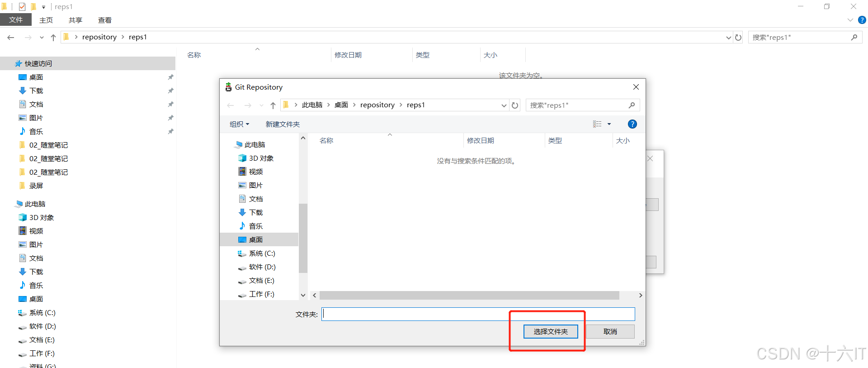This screenshot has height=368, width=868.
Task: Open 文件 menu in Explorer window
Action: (x=16, y=20)
